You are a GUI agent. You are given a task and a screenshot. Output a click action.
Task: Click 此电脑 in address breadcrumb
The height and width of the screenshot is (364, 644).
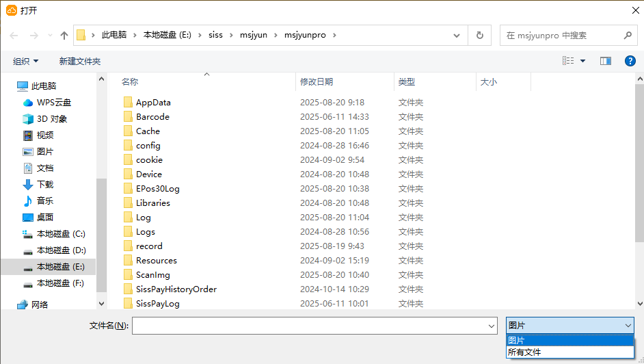point(114,35)
